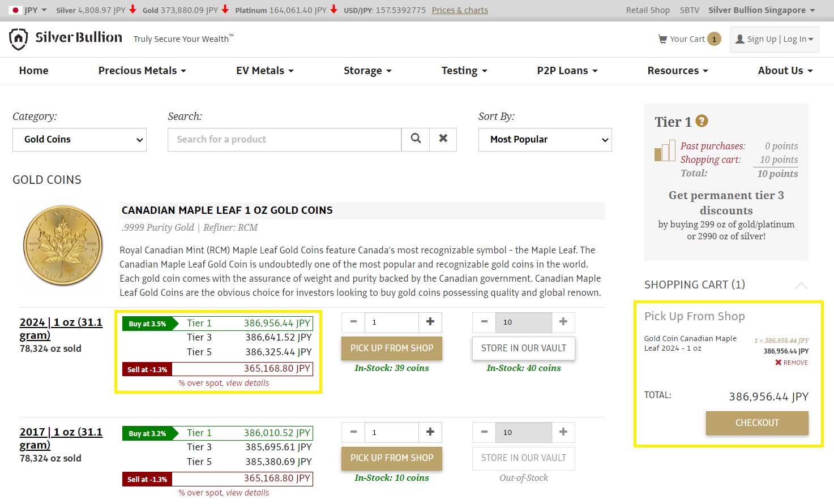Click the Platinum 164,061.40 JPY spot price
The width and height of the screenshot is (834, 504).
(x=281, y=10)
